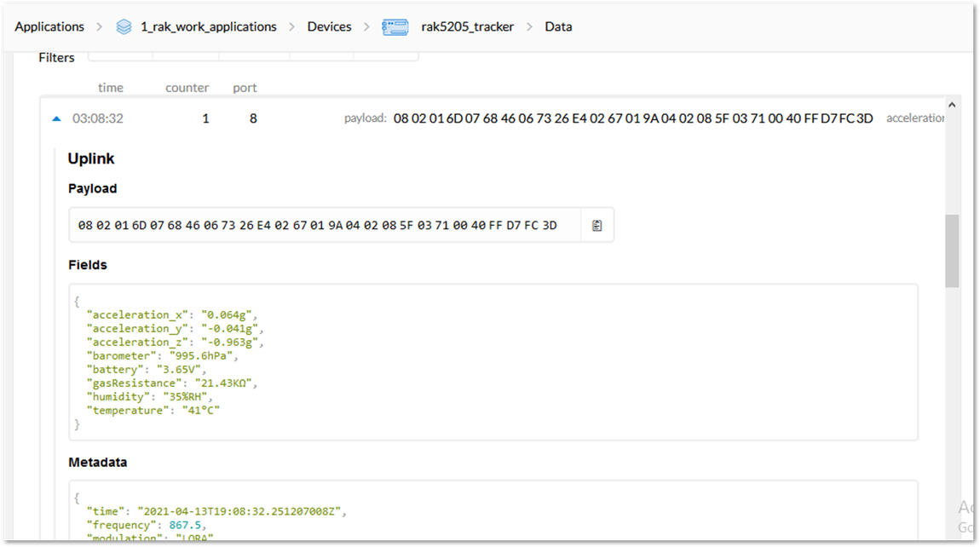Click the Metadata heading

tap(97, 463)
